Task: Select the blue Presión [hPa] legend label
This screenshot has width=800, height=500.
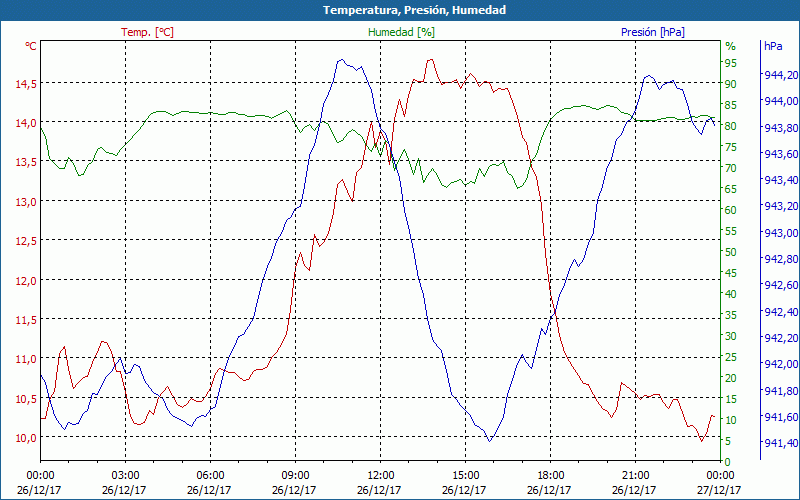Action: pos(653,32)
